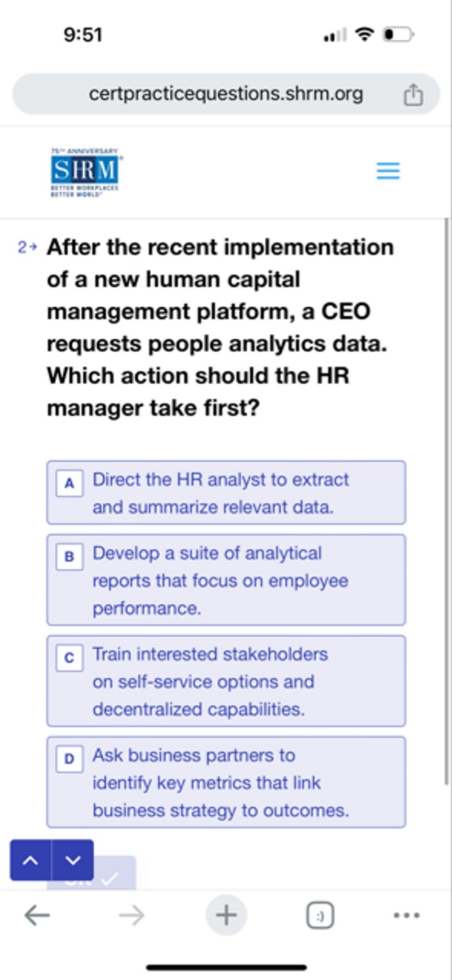Tap the share icon in the address bar

pos(413,93)
